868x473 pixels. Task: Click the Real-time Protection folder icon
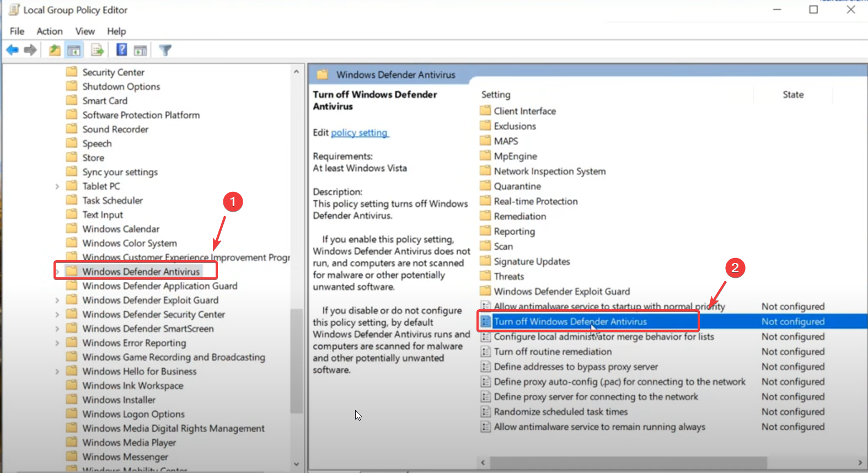pos(485,201)
